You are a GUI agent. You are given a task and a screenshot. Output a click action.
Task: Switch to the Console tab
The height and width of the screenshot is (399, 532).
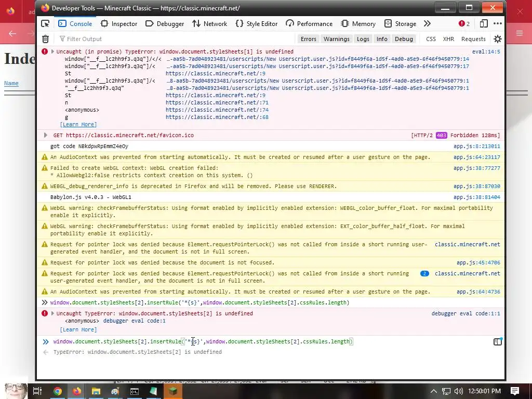(75, 23)
